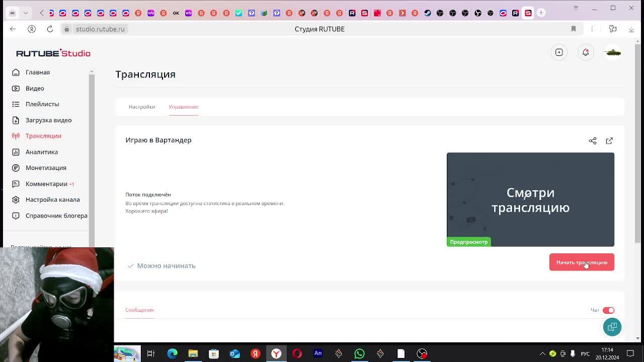The height and width of the screenshot is (362, 644).
Task: Click the broadcast icon next to Трансляции
Action: 16,136
